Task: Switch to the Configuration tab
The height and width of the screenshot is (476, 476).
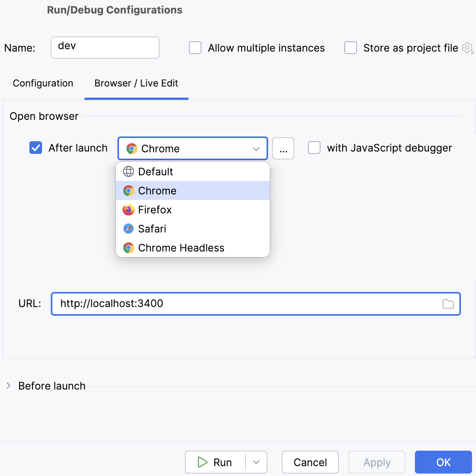Action: [43, 83]
